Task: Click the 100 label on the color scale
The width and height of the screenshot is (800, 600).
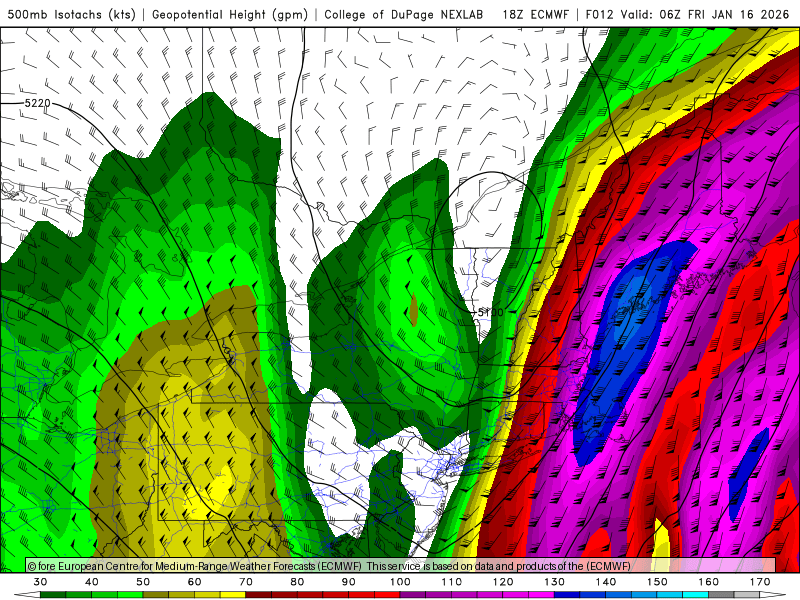Action: (x=401, y=582)
